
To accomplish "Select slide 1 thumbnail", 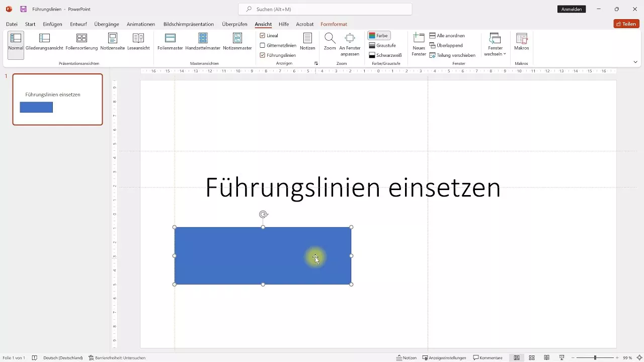I will coord(58,100).
